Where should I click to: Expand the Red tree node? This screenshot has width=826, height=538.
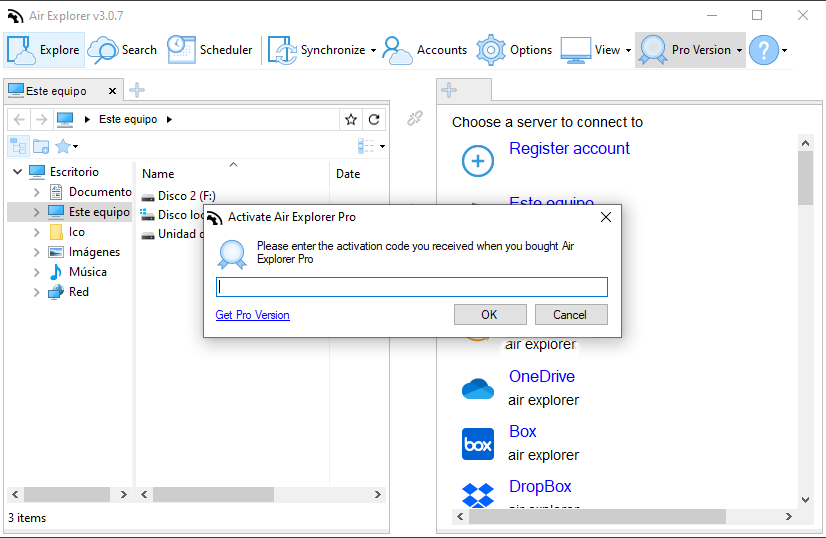(x=36, y=292)
